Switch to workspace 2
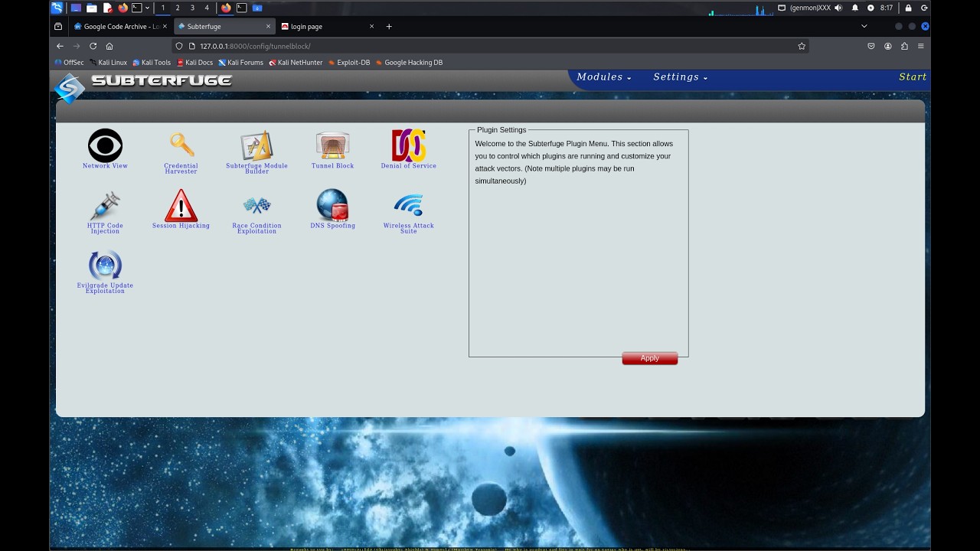980x551 pixels. pyautogui.click(x=178, y=8)
